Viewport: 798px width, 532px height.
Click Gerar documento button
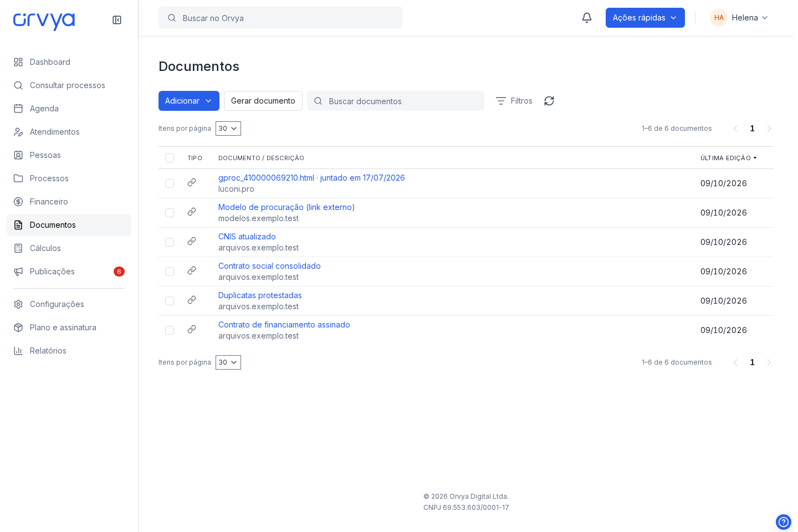[263, 101]
